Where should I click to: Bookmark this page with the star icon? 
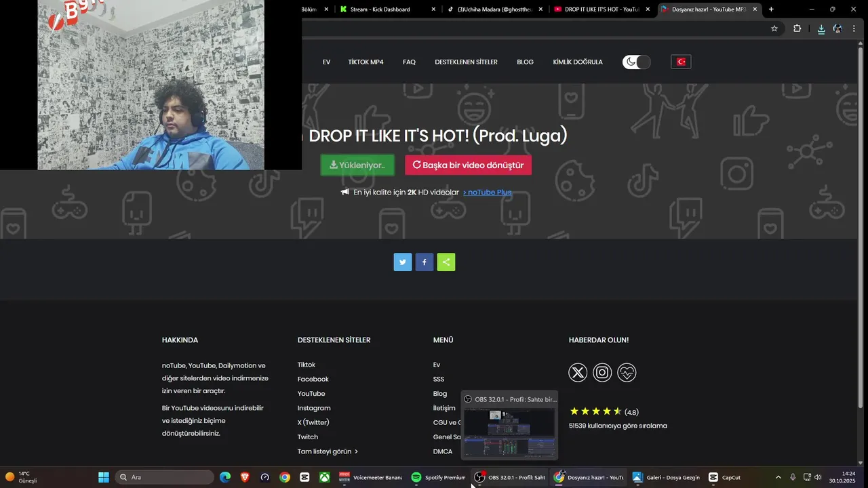click(x=774, y=28)
